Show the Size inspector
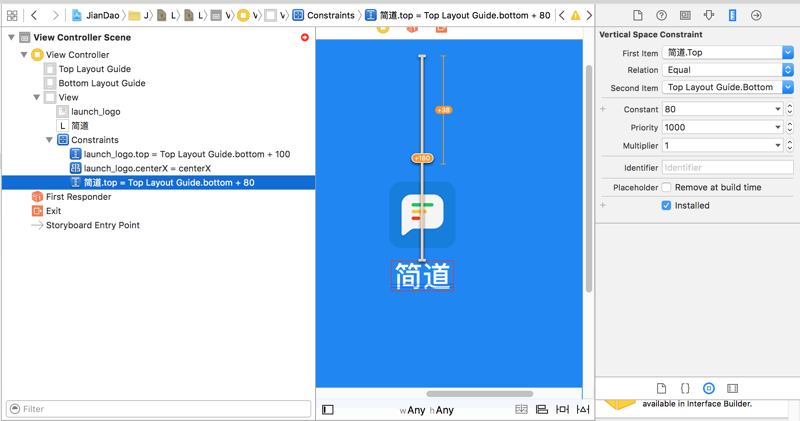Image resolution: width=800 pixels, height=421 pixels. point(732,15)
